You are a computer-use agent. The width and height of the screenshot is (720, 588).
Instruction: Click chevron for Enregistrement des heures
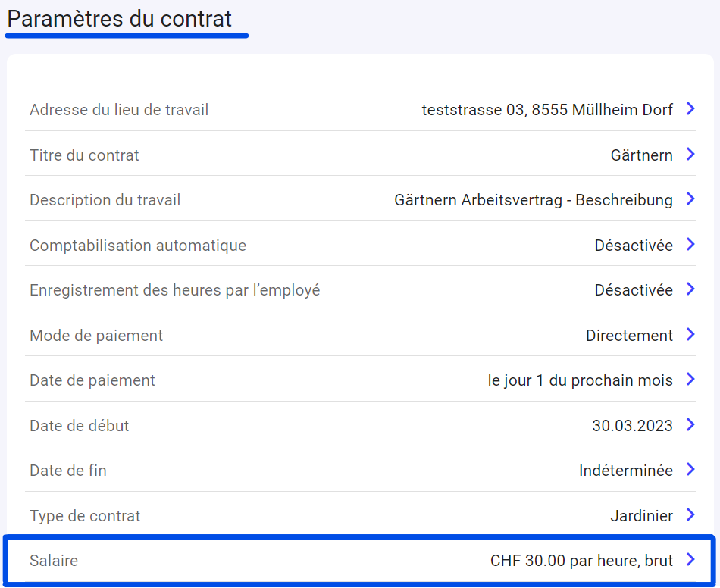[690, 289]
